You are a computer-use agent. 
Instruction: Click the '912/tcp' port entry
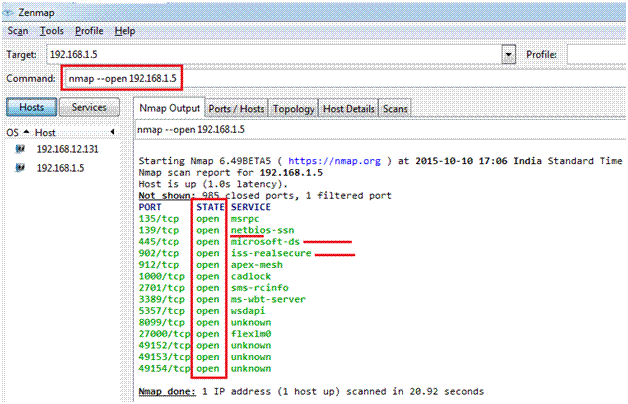(x=159, y=265)
